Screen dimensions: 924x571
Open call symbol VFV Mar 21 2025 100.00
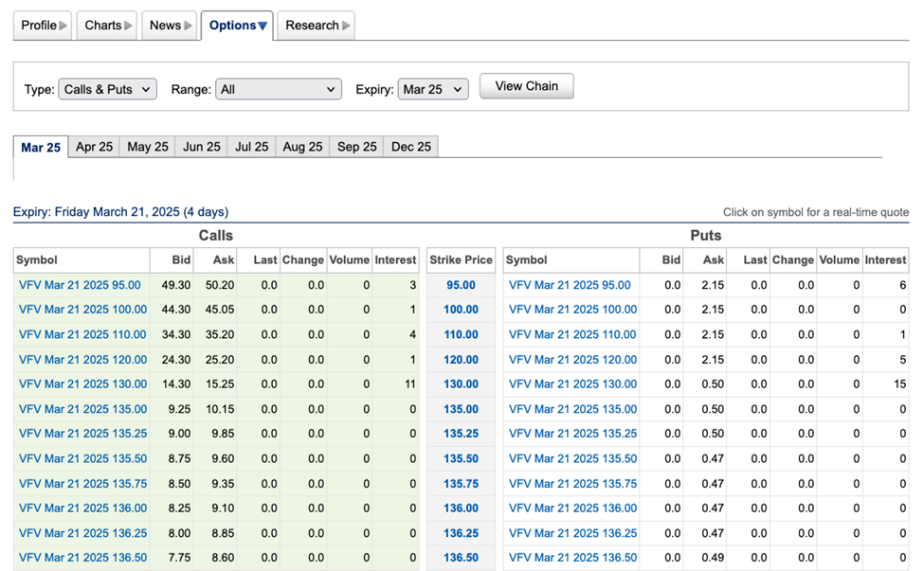(x=82, y=310)
